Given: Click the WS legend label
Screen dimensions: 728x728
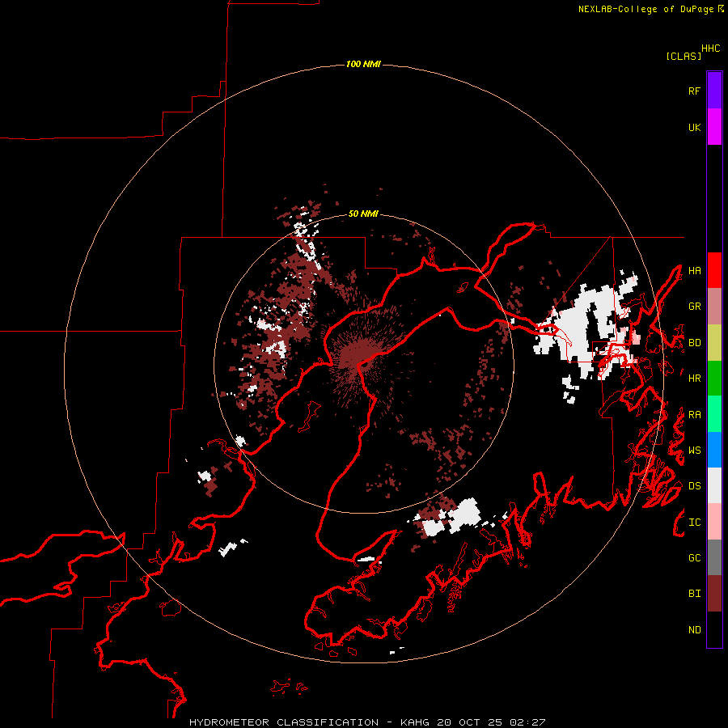Looking at the screenshot, I should pos(694,451).
